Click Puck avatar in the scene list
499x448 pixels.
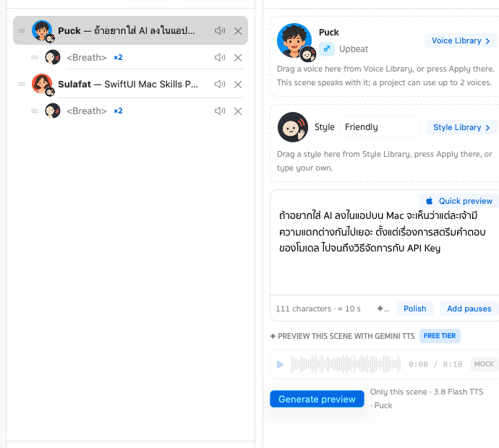point(43,31)
